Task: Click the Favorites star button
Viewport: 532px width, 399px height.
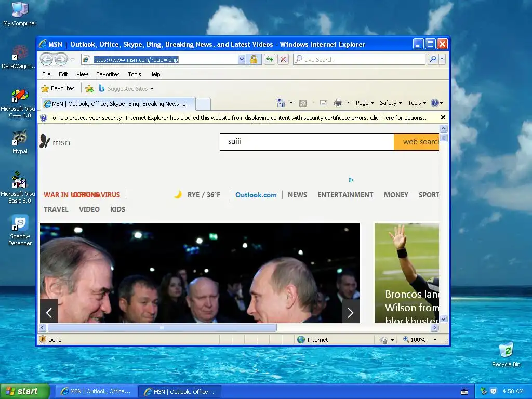Action: pos(58,88)
